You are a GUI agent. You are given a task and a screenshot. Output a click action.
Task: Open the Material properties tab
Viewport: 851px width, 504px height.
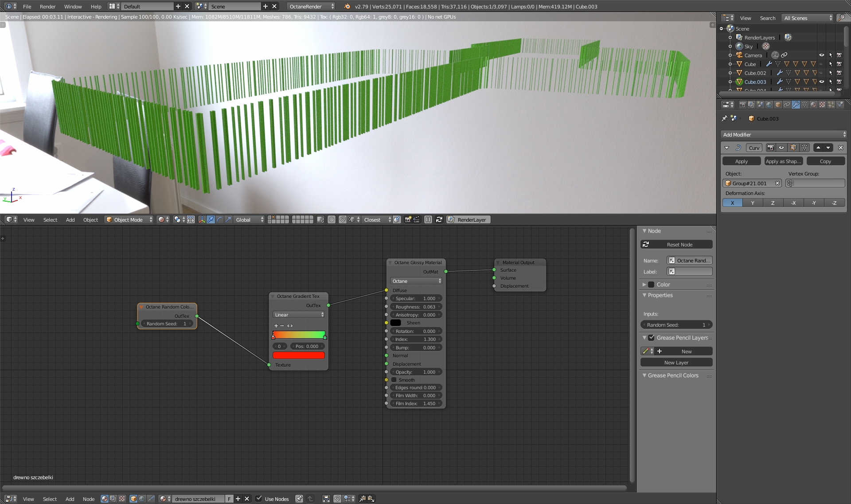813,105
